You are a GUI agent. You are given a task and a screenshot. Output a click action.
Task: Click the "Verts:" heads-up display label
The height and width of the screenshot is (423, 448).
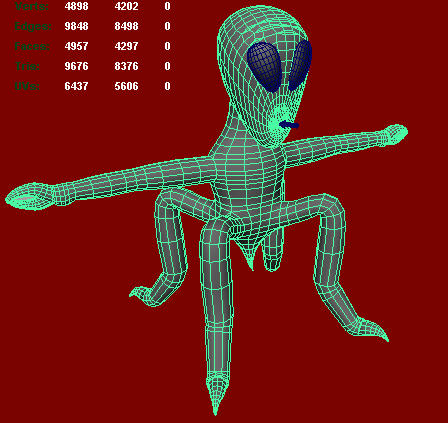pos(32,6)
